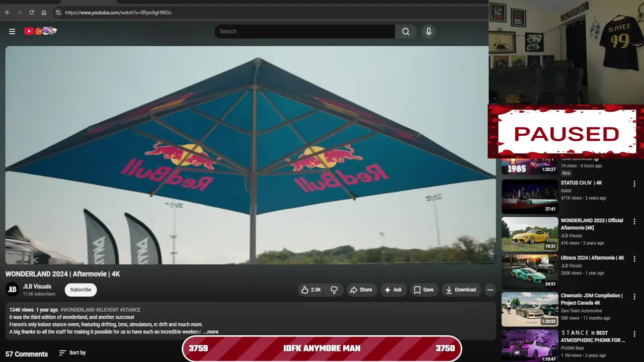Save the video to a playlist
The image size is (644, 362).
424,290
